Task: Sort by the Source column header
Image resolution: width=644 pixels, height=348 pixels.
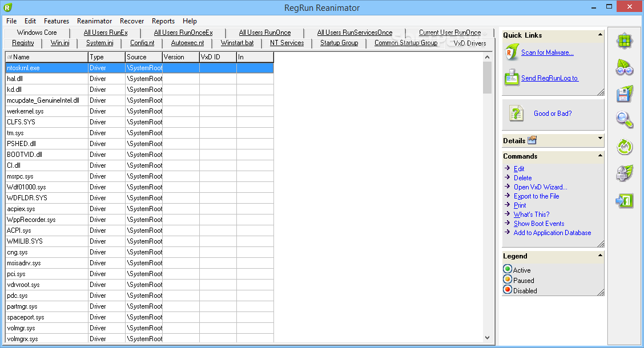Action: 144,57
